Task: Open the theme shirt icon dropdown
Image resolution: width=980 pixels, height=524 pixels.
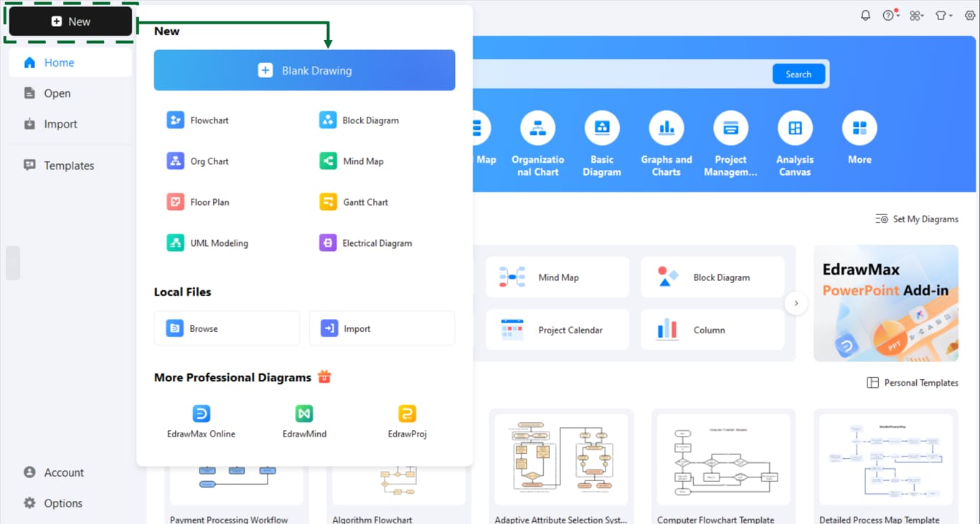Action: click(943, 15)
